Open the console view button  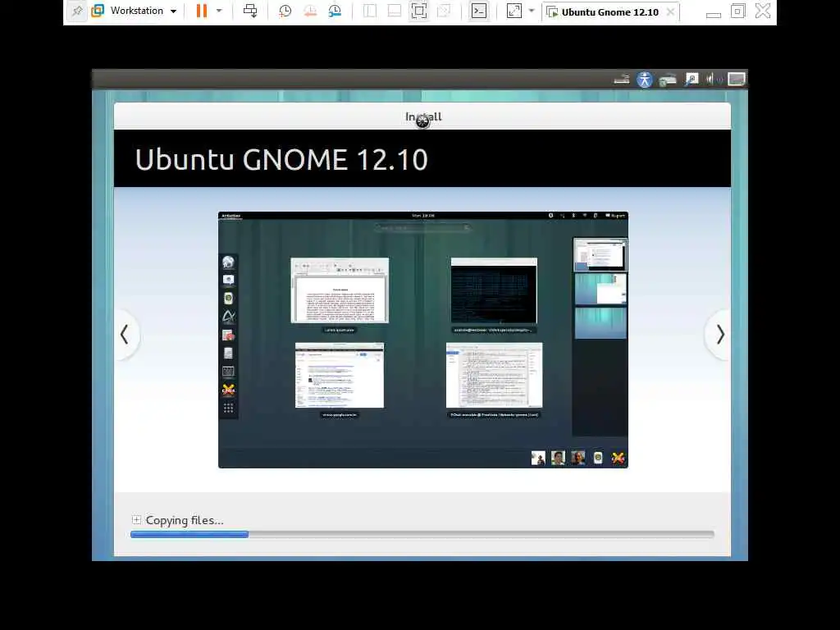click(x=479, y=11)
